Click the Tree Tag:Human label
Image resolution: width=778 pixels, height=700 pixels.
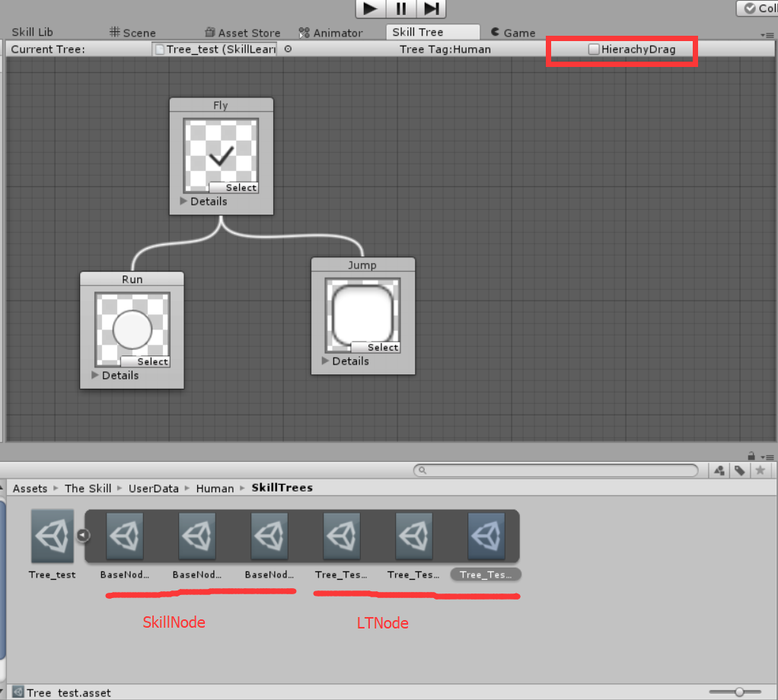[445, 49]
